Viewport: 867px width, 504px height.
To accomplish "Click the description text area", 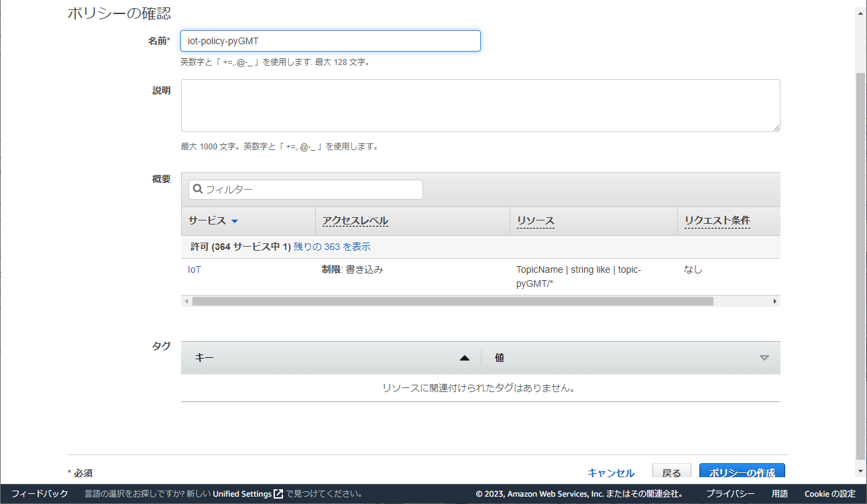I will point(480,105).
